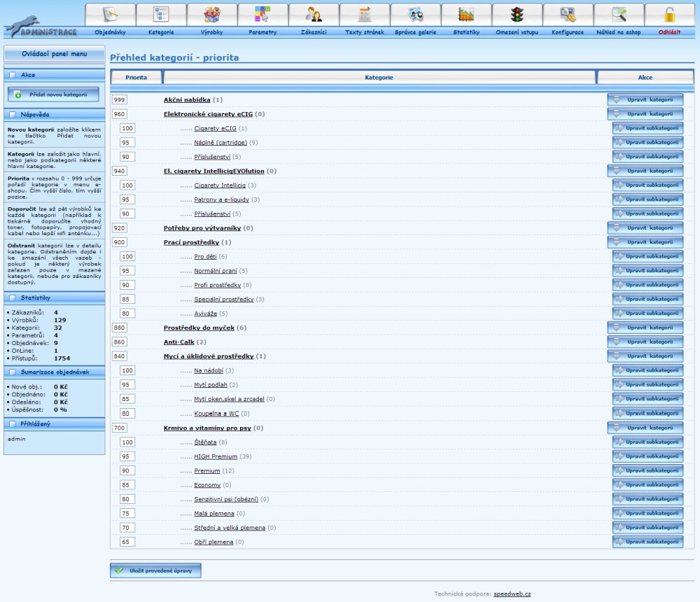Click Odhlásit padlock icon to log out
This screenshot has height=602, width=700.
(669, 15)
